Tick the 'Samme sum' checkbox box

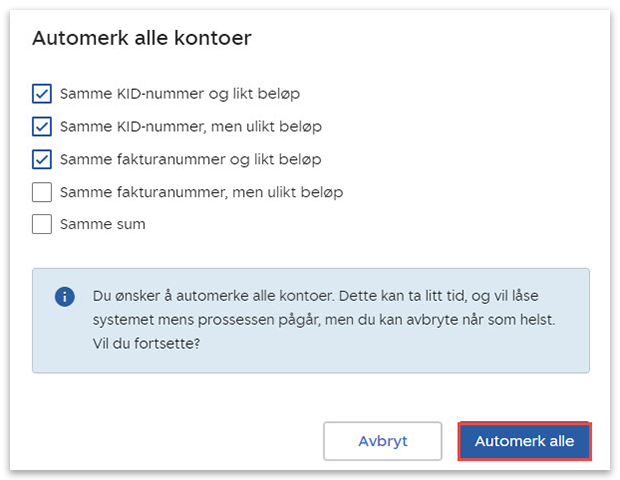42,224
